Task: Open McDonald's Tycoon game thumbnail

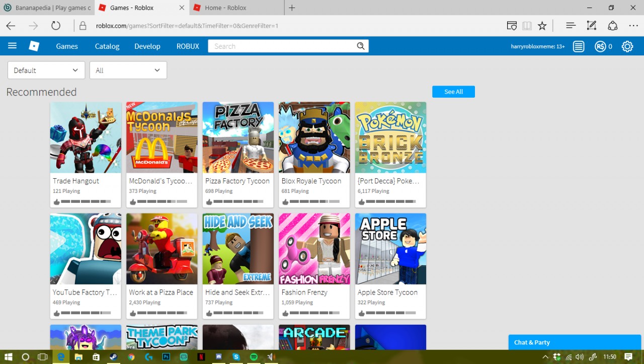Action: pyautogui.click(x=162, y=137)
